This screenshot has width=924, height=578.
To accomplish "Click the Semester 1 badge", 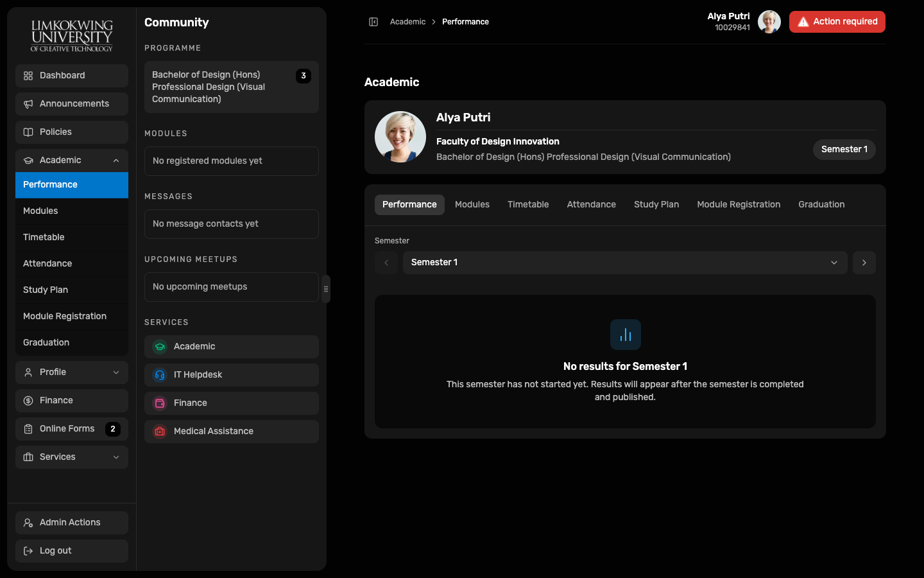I will (x=844, y=150).
